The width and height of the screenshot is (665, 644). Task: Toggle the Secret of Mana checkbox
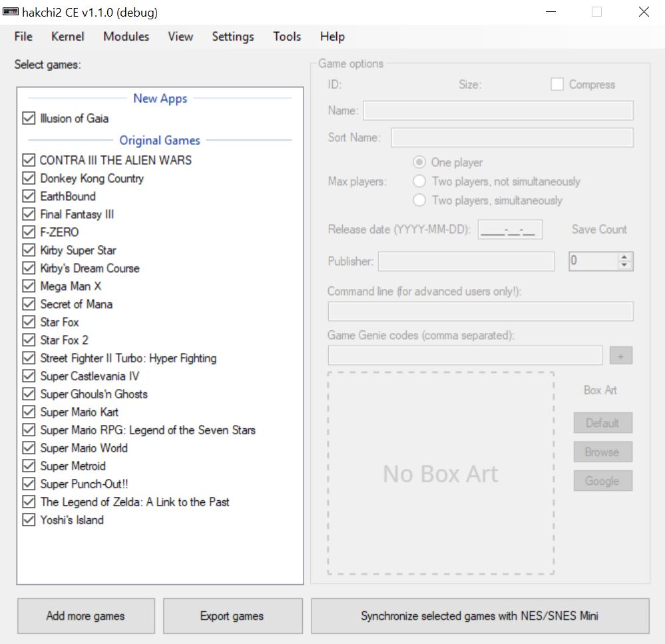pos(29,304)
